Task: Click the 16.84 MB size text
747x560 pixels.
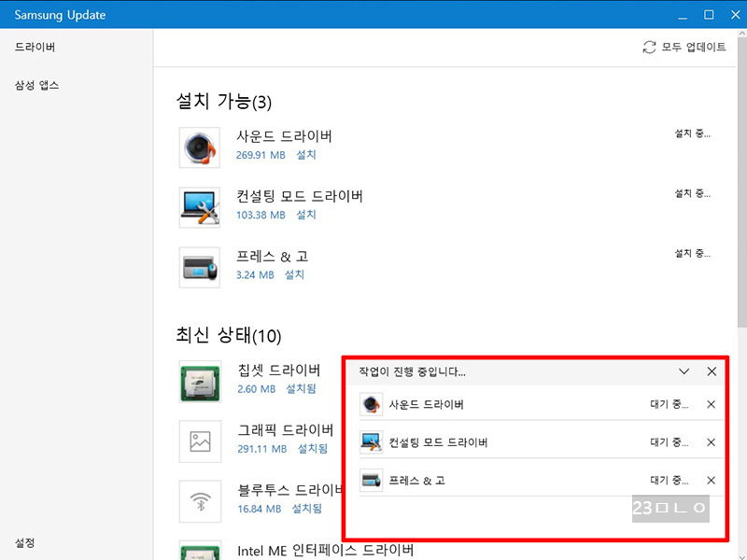Action: pyautogui.click(x=260, y=509)
